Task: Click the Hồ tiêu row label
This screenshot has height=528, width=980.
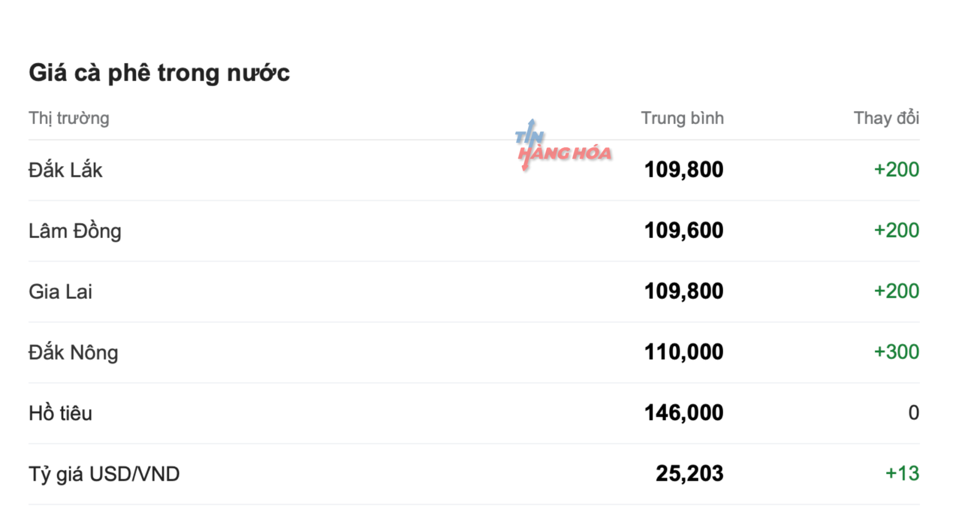Action: coord(60,413)
